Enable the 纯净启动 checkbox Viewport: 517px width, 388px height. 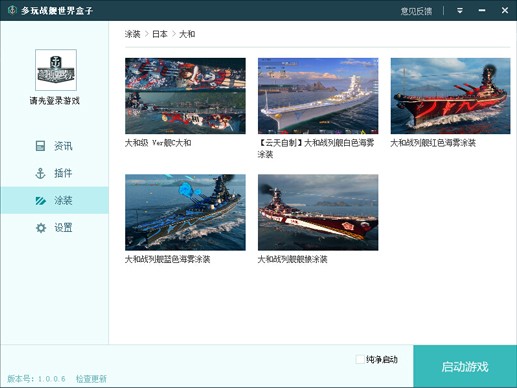pos(360,359)
